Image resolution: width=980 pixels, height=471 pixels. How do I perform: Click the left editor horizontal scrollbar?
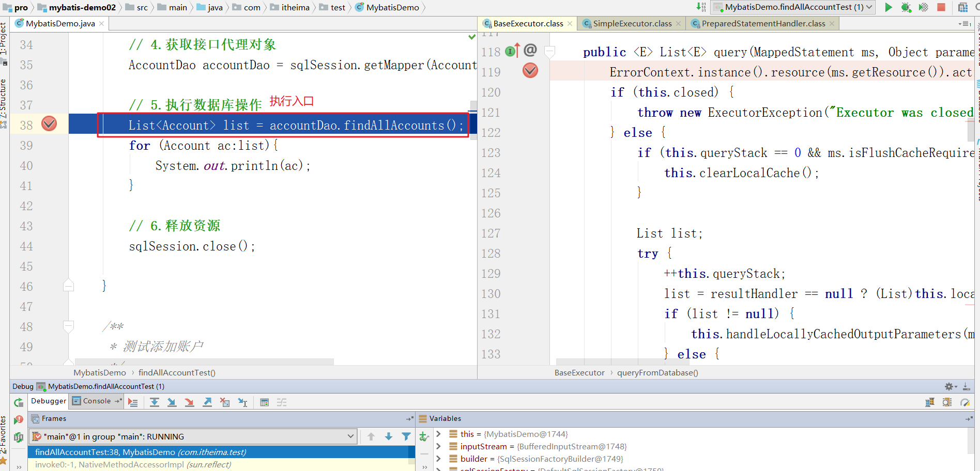pos(204,362)
